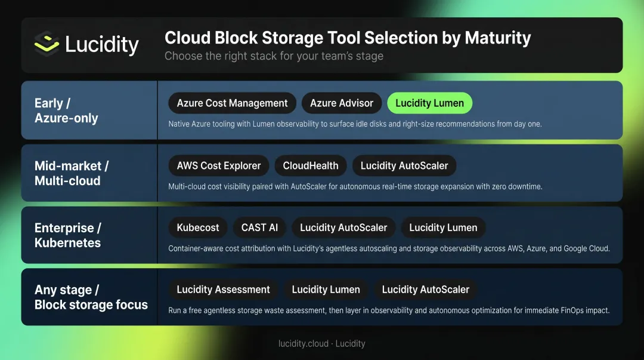The height and width of the screenshot is (360, 644).
Task: Click the Any stage / Block storage focus label
Action: [x=91, y=297]
